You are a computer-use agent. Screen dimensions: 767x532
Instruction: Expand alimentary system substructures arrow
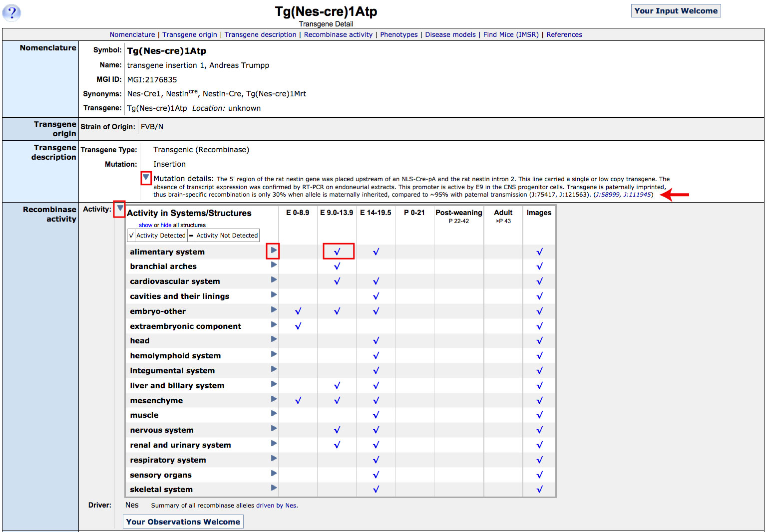(x=273, y=252)
